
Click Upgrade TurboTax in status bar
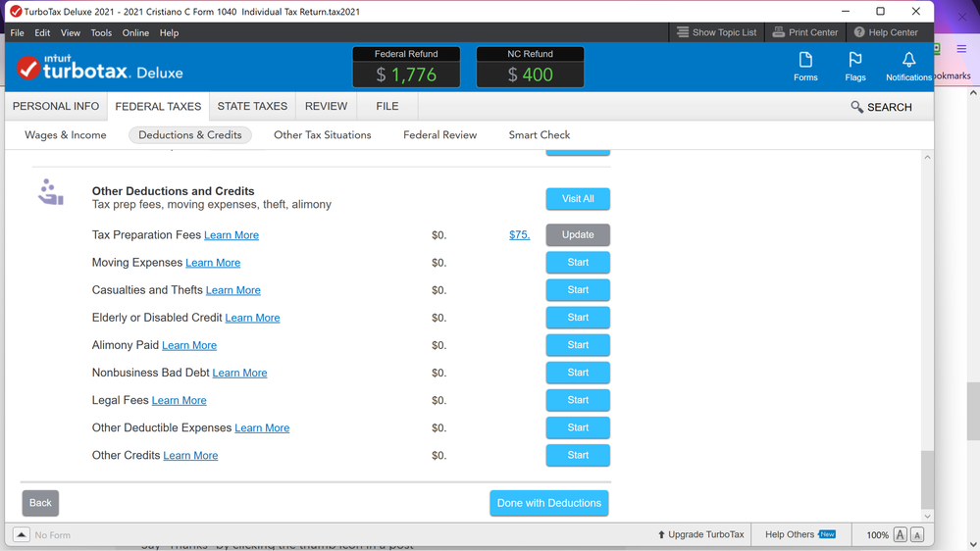(x=700, y=534)
